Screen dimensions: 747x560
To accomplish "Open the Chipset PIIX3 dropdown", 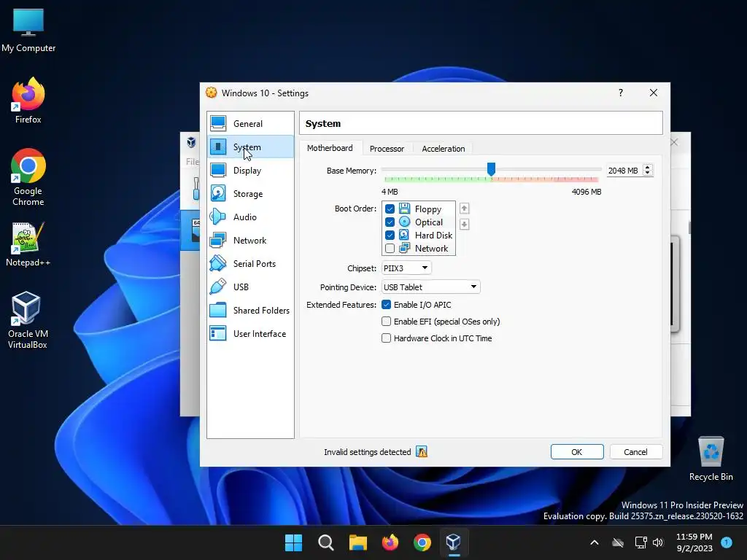I will [x=406, y=268].
